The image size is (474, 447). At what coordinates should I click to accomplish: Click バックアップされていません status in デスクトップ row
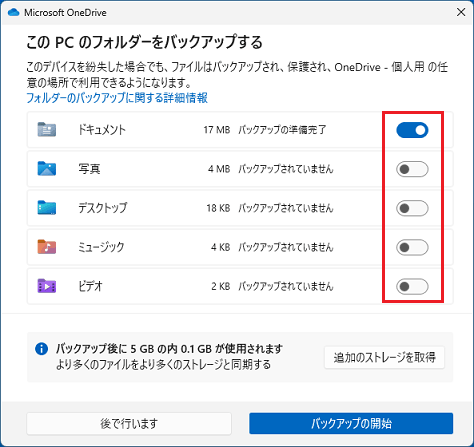286,208
